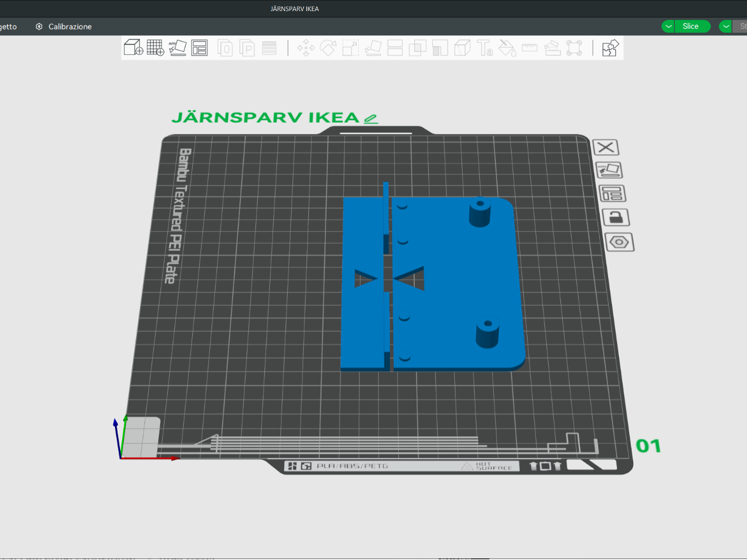Arrange objects on plate 01 side icon
This screenshot has width=747, height=560.
click(613, 194)
